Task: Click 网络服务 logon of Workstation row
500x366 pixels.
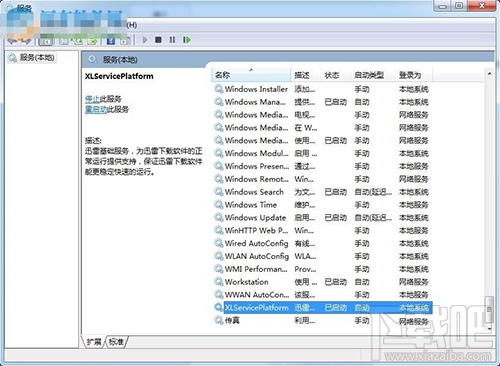Action: coord(414,282)
